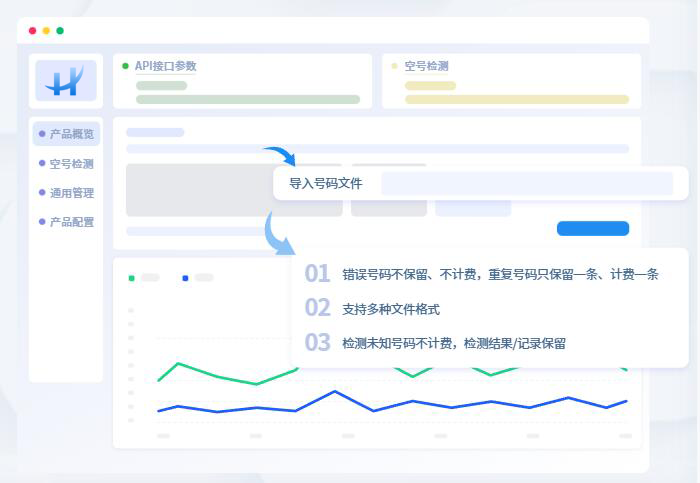Click the red window close dot
This screenshot has height=483, width=700.
[x=32, y=31]
